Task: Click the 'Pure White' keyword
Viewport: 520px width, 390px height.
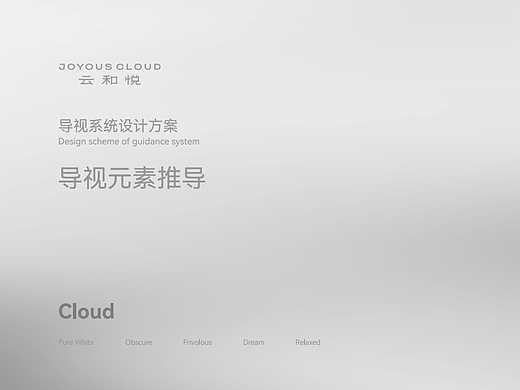Action: (76, 342)
